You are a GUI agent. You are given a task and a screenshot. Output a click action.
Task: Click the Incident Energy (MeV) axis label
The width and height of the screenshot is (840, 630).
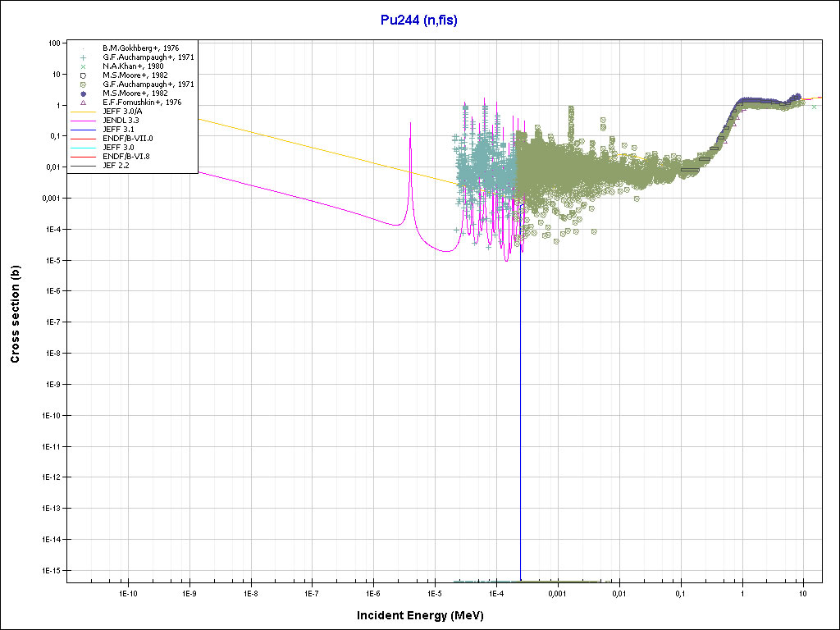pyautogui.click(x=419, y=615)
